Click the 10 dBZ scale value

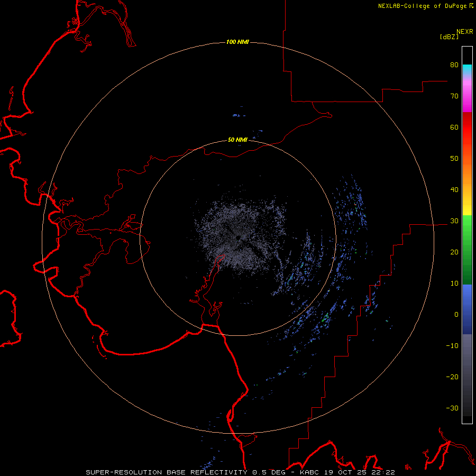point(454,283)
